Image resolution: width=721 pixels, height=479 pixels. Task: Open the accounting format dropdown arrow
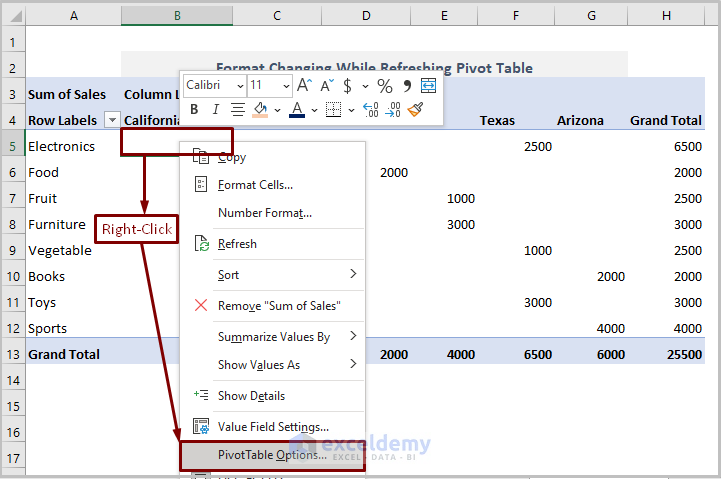click(365, 86)
